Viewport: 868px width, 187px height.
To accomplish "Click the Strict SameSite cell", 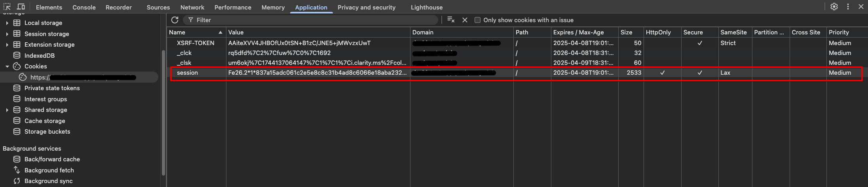I will tap(728, 43).
